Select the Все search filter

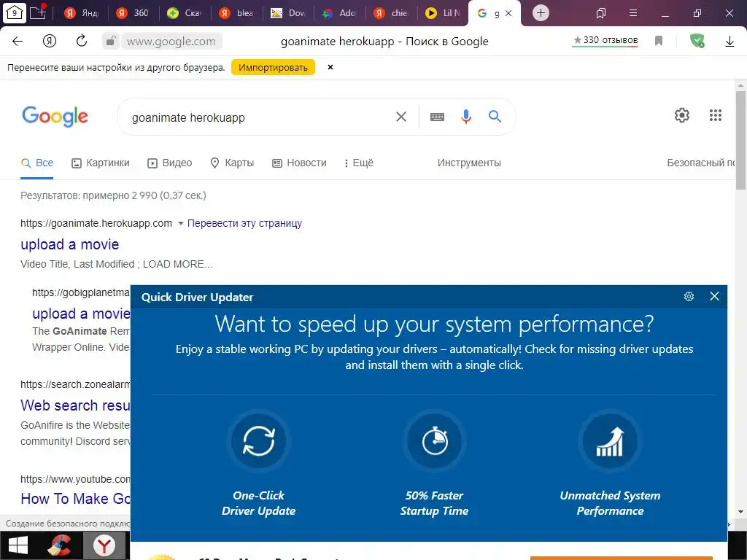[x=37, y=163]
